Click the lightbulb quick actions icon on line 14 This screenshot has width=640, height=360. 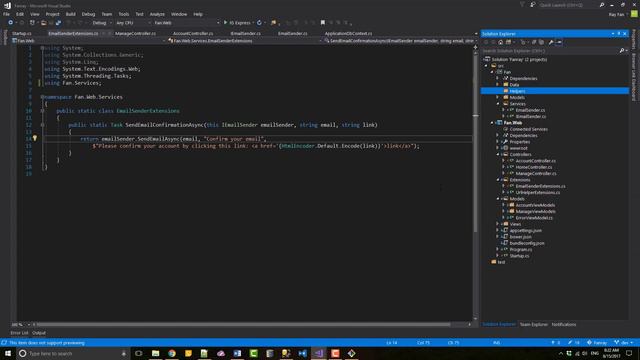point(35,138)
